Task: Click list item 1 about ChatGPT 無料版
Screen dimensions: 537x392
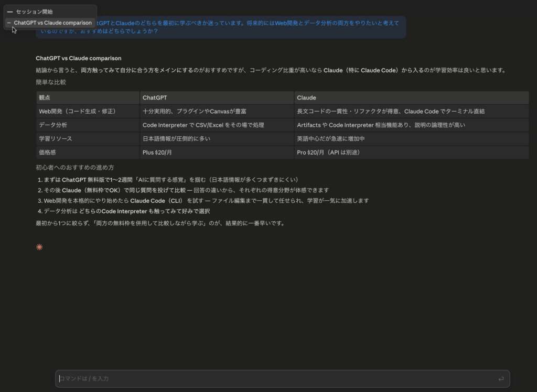Action: click(169, 180)
